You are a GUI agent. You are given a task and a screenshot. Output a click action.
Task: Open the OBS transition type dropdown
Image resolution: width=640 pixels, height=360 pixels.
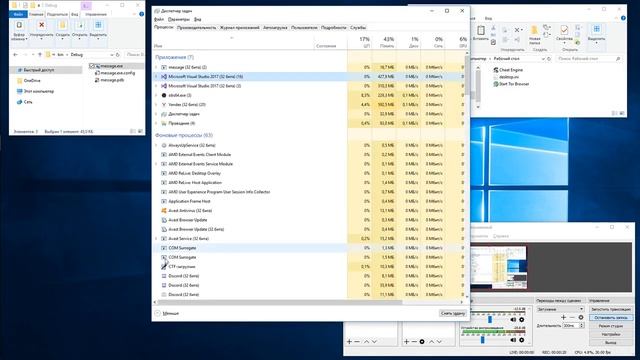pyautogui.click(x=560, y=309)
